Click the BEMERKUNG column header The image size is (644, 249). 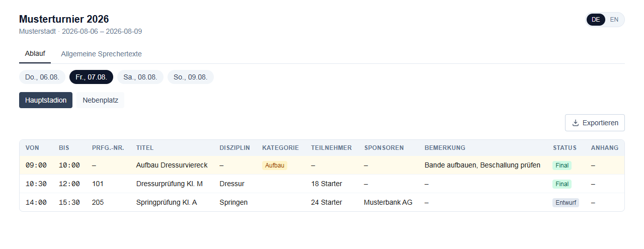tap(445, 148)
